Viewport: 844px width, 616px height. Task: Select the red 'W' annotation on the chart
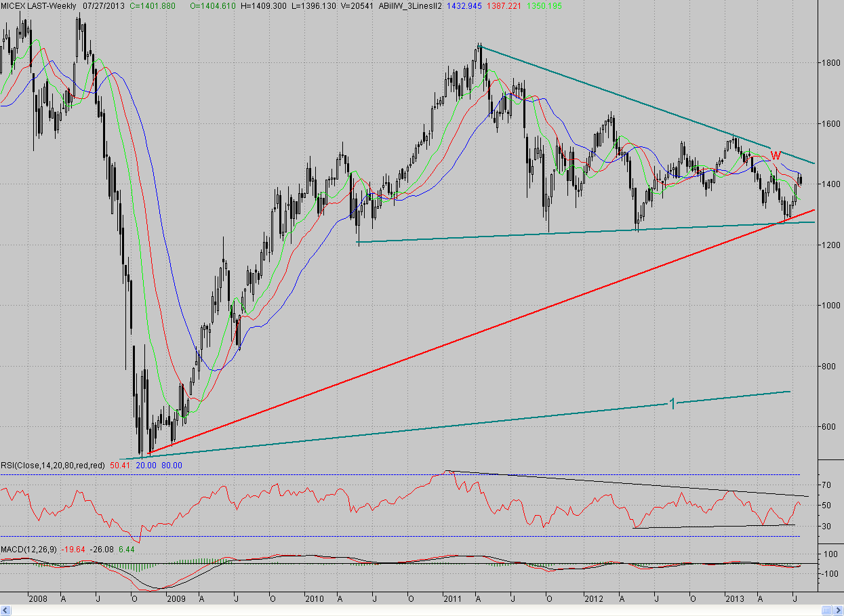[777, 155]
